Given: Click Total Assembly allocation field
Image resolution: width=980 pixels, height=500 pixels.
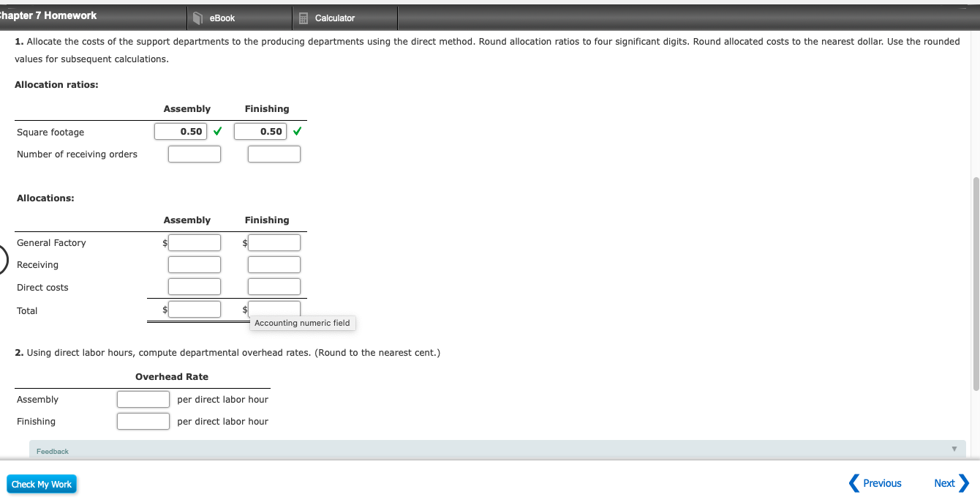Looking at the screenshot, I should 195,309.
